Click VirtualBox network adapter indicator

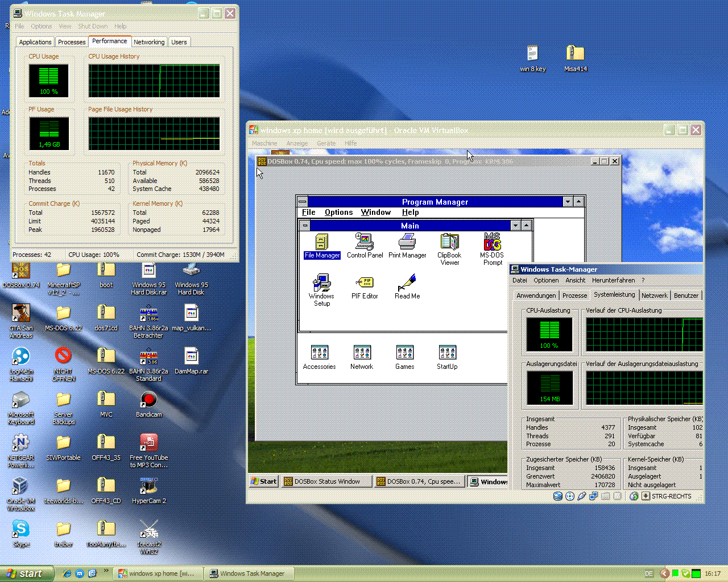[593, 496]
